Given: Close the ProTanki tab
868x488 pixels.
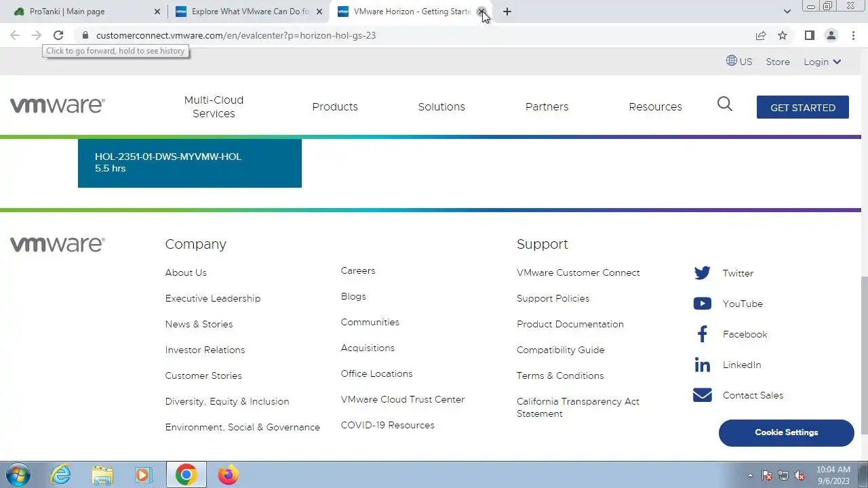Looking at the screenshot, I should click(x=157, y=12).
